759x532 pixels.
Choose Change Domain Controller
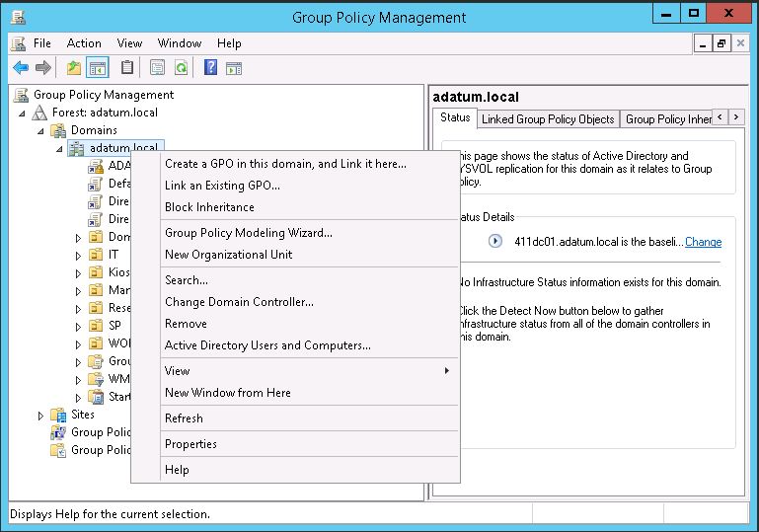coord(310,302)
